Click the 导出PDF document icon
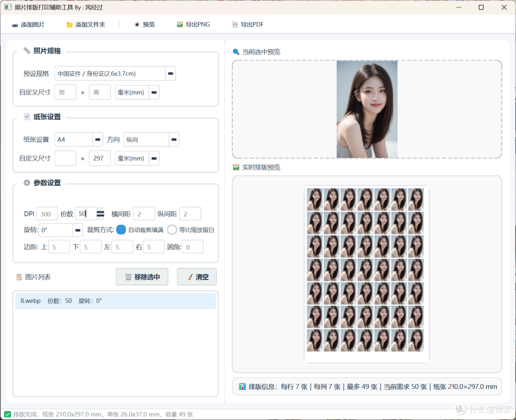Viewport: 516px width, 420px height. [x=235, y=25]
